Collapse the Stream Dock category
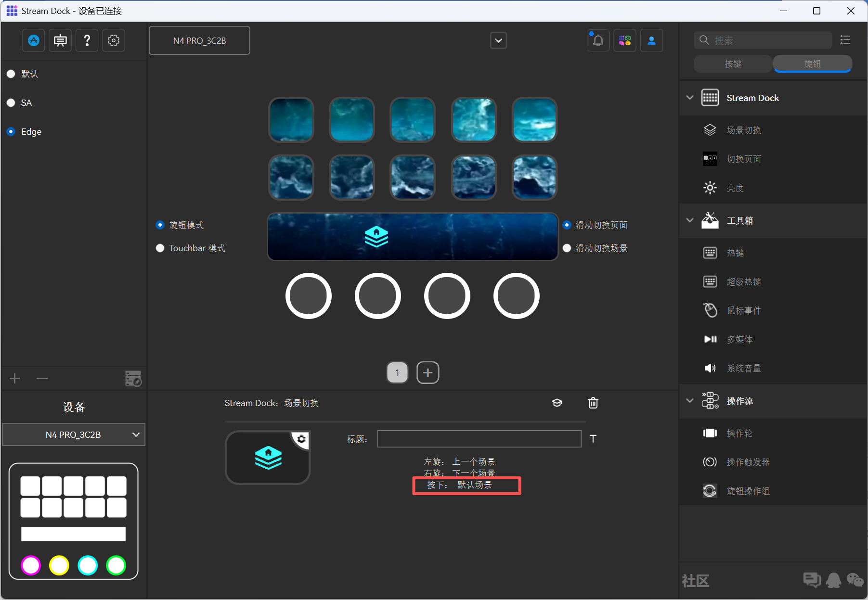This screenshot has height=600, width=868. pos(690,98)
